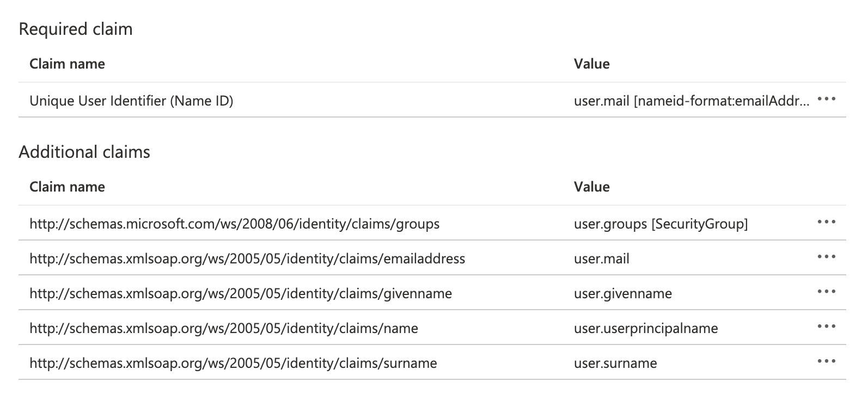Open ellipsis menu for the groups claim

click(x=826, y=222)
